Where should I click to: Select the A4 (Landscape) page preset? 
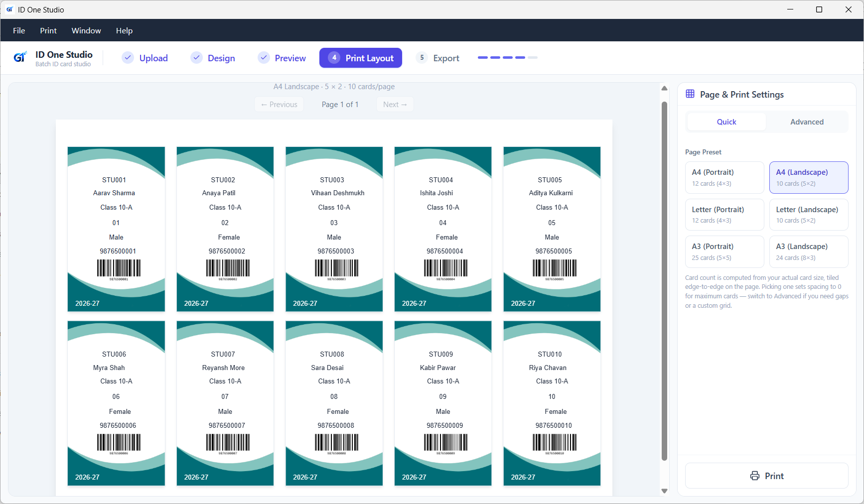pos(809,177)
